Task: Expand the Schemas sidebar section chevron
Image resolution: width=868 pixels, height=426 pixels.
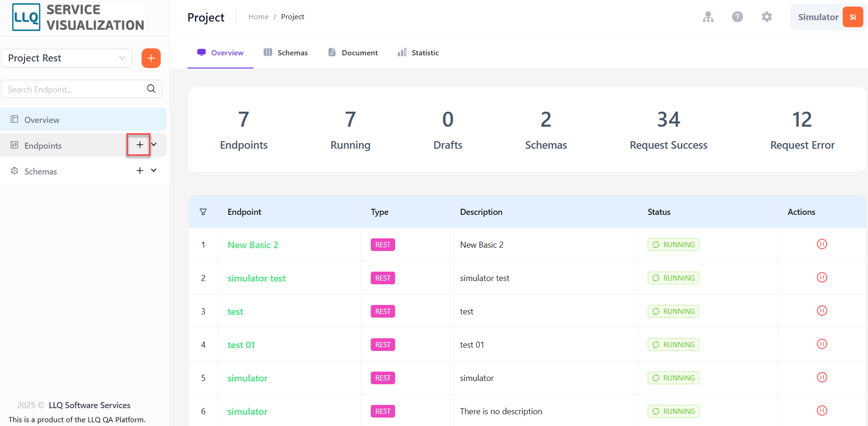Action: tap(154, 171)
